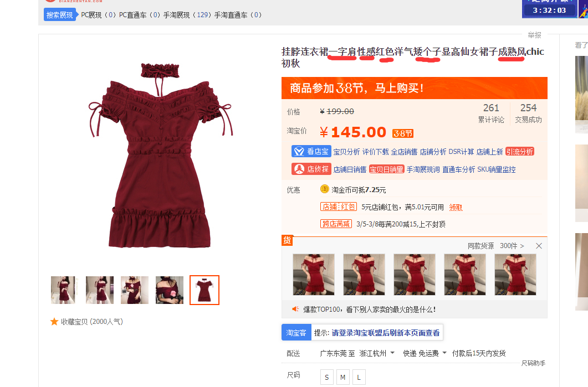Click the 引流分析 red button

(x=520, y=151)
